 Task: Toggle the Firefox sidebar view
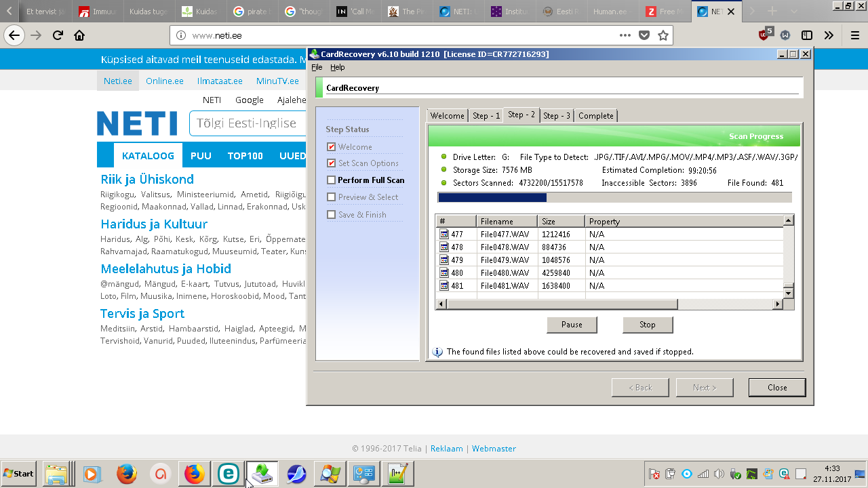(807, 35)
